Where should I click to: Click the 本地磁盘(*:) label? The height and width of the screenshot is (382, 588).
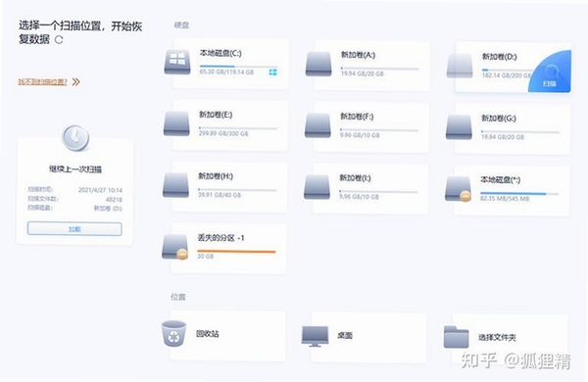[x=501, y=180]
